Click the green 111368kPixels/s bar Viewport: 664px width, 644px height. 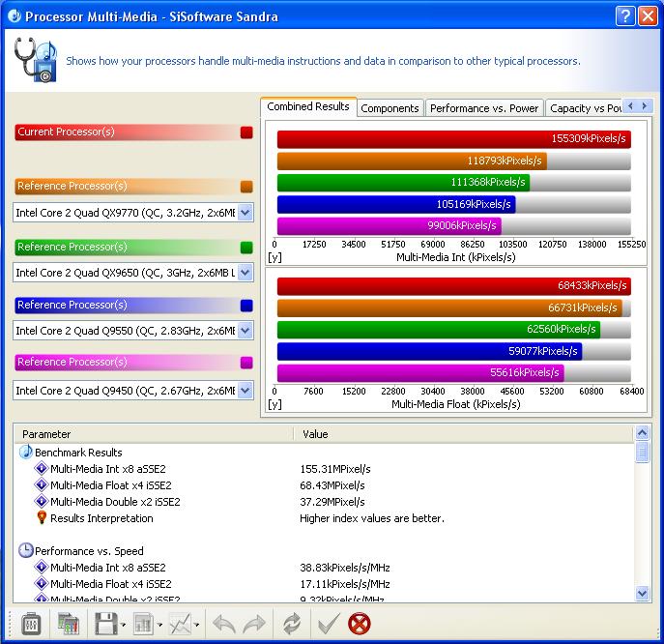pos(403,183)
